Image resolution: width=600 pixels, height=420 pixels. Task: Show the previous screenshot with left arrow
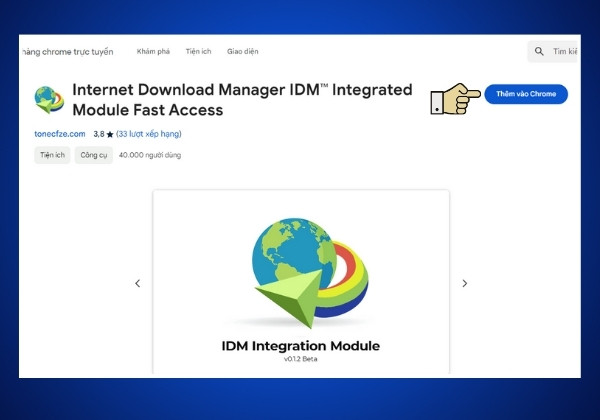click(x=138, y=283)
